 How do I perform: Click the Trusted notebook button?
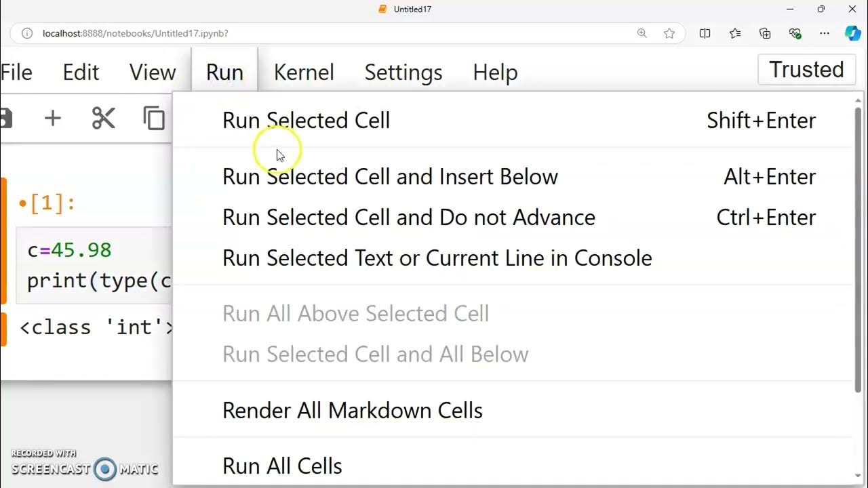(806, 70)
